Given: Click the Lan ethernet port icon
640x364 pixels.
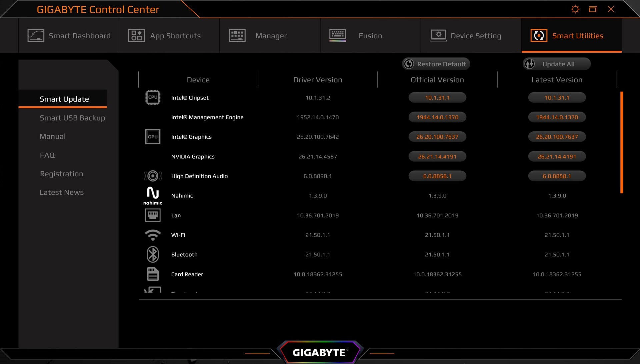Looking at the screenshot, I should [x=153, y=215].
